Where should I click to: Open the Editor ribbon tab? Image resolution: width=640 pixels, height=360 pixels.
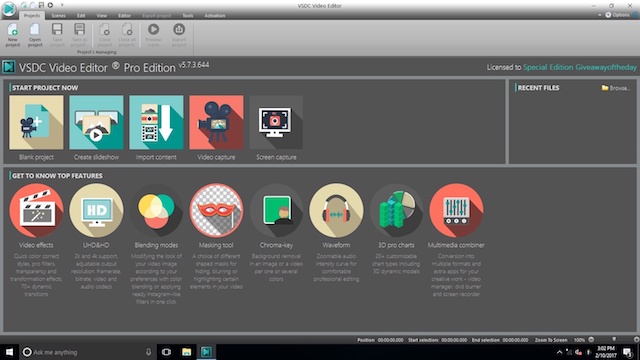coord(124,16)
